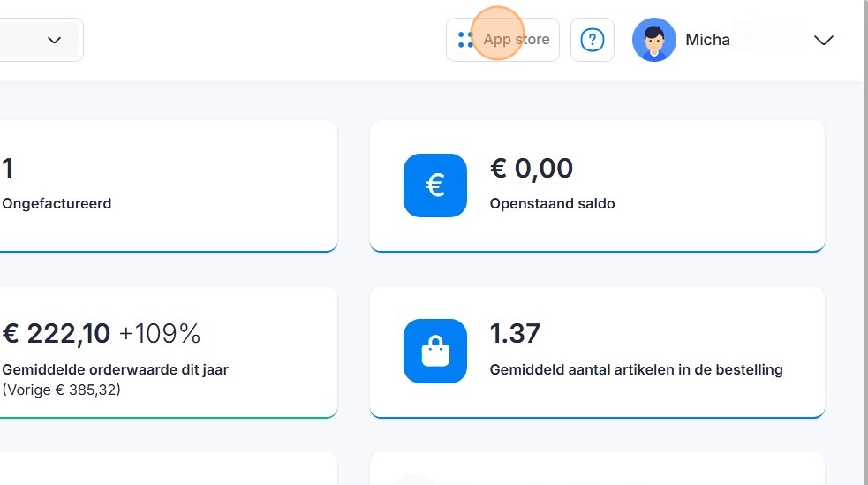Click the Vorige € 385,32 previous value text
The width and height of the screenshot is (868, 485).
tap(62, 390)
